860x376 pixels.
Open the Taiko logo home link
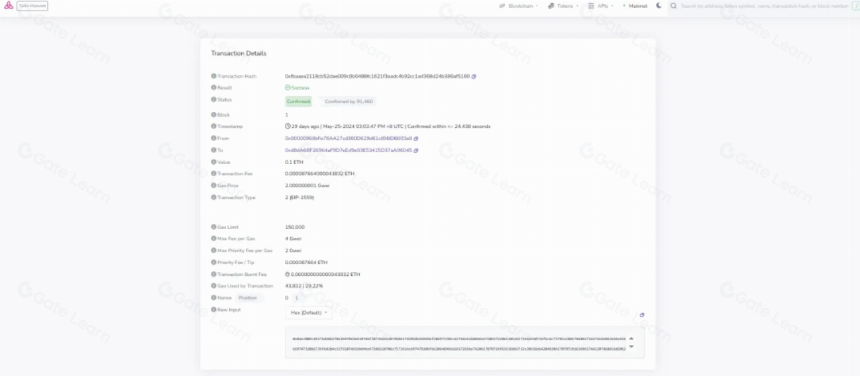click(8, 5)
